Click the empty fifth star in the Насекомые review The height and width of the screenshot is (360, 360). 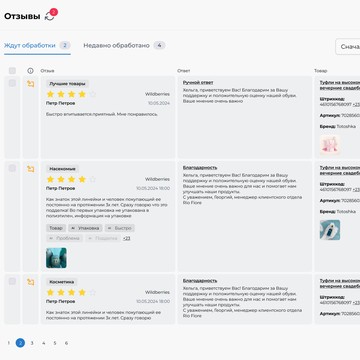[93, 179]
